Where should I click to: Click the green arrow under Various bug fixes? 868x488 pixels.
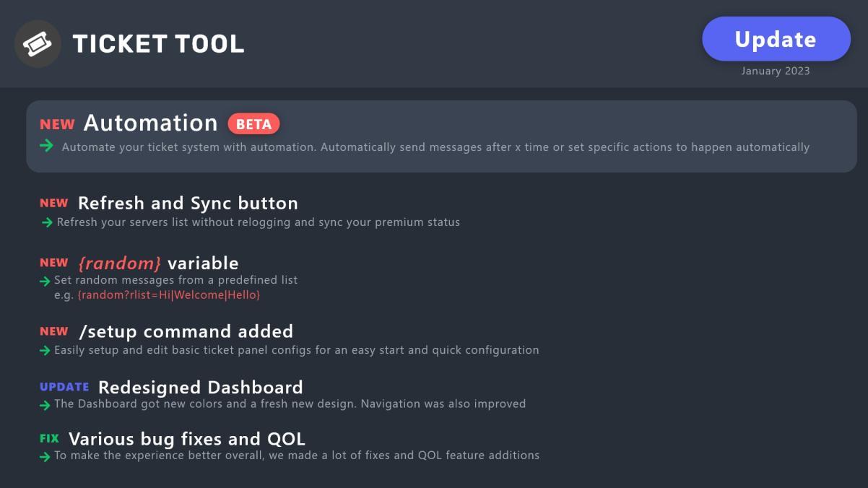point(45,456)
